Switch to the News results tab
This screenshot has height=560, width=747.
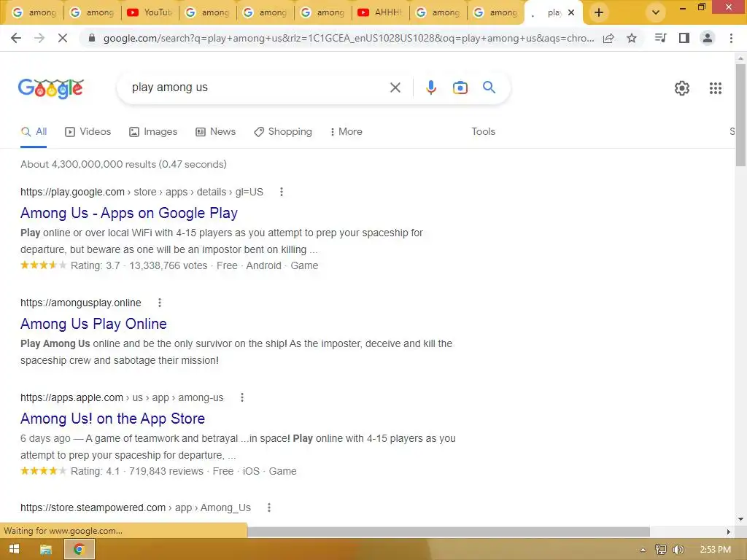[215, 131]
